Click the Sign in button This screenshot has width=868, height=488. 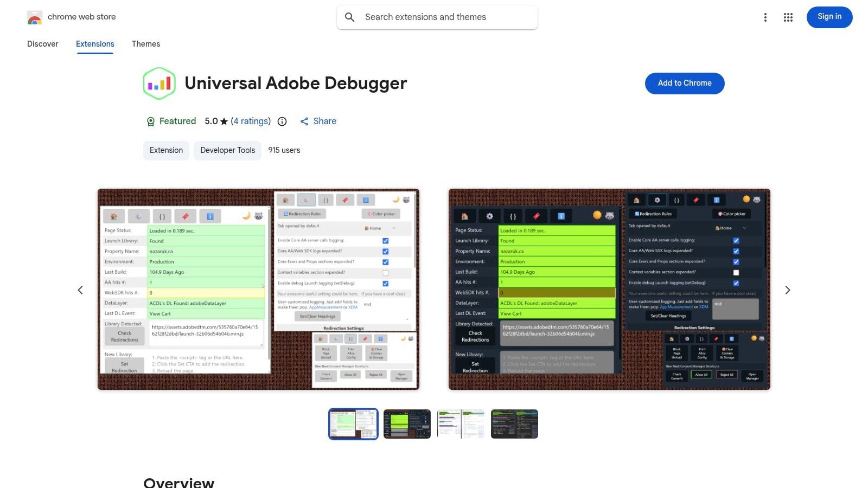point(829,17)
